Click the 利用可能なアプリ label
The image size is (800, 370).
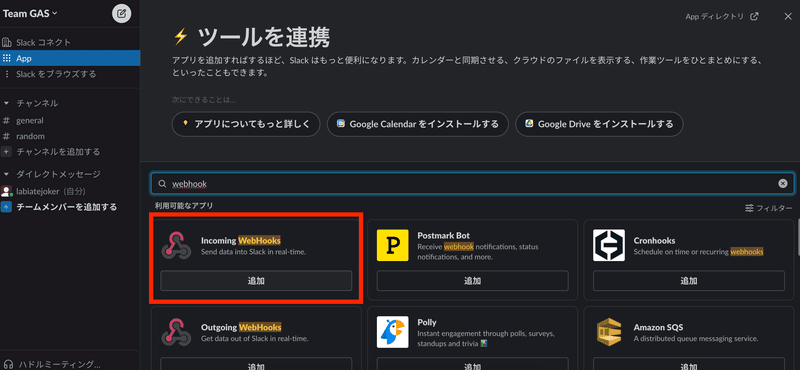(184, 206)
